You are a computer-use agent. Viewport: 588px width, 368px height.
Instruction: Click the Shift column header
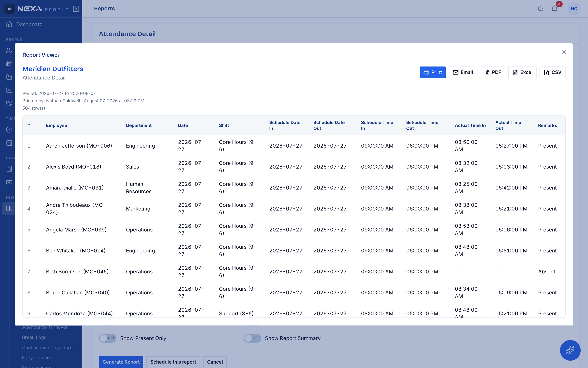tap(224, 125)
